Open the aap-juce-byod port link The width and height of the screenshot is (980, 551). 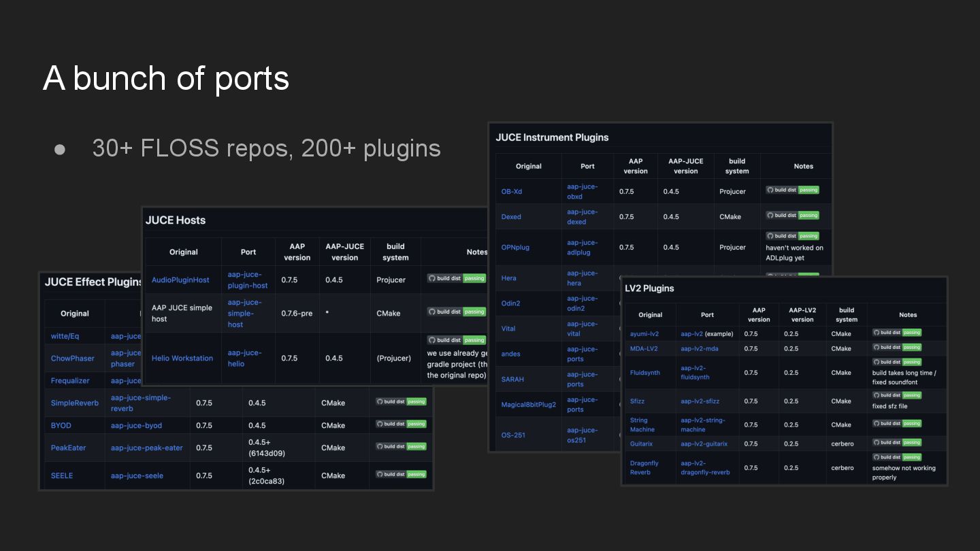pos(137,425)
